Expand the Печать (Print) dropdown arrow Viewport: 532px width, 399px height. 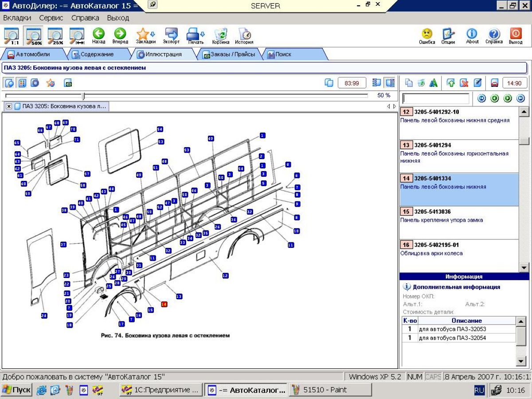[x=203, y=34]
